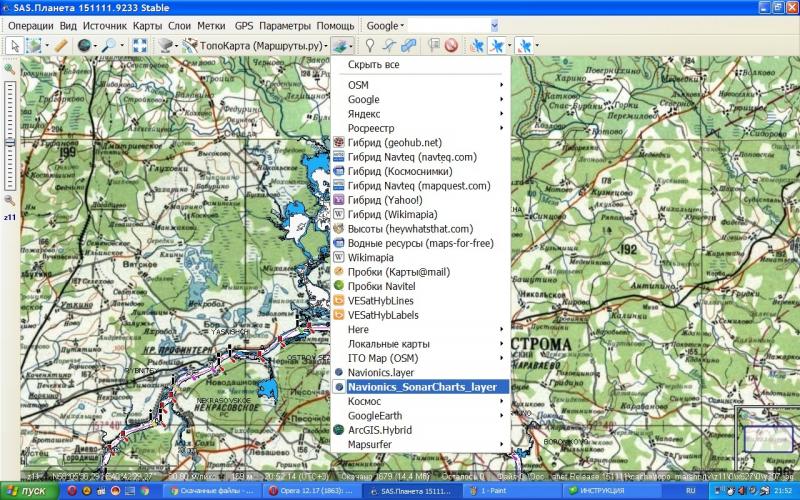Click the ruler distance measurement tool

pyautogui.click(x=61, y=45)
